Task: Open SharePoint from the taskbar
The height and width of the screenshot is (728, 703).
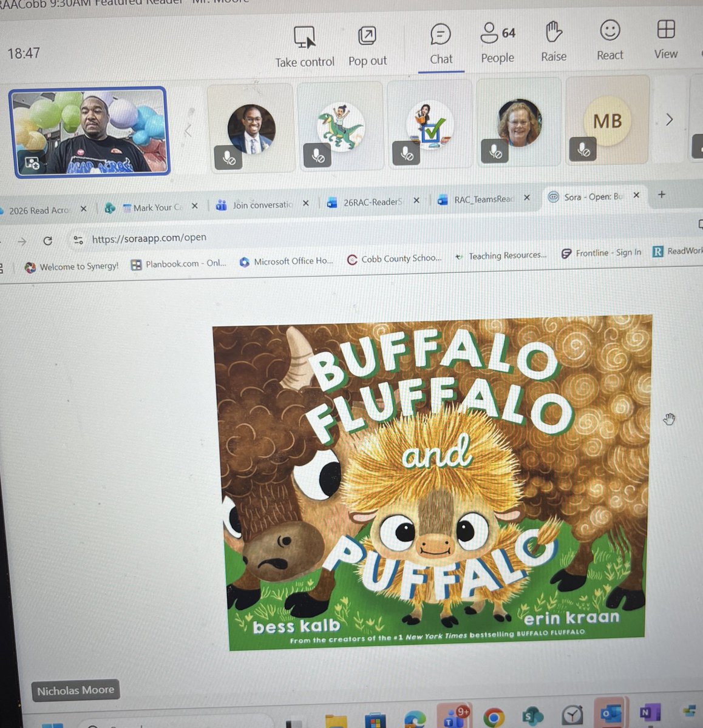Action: [532, 716]
